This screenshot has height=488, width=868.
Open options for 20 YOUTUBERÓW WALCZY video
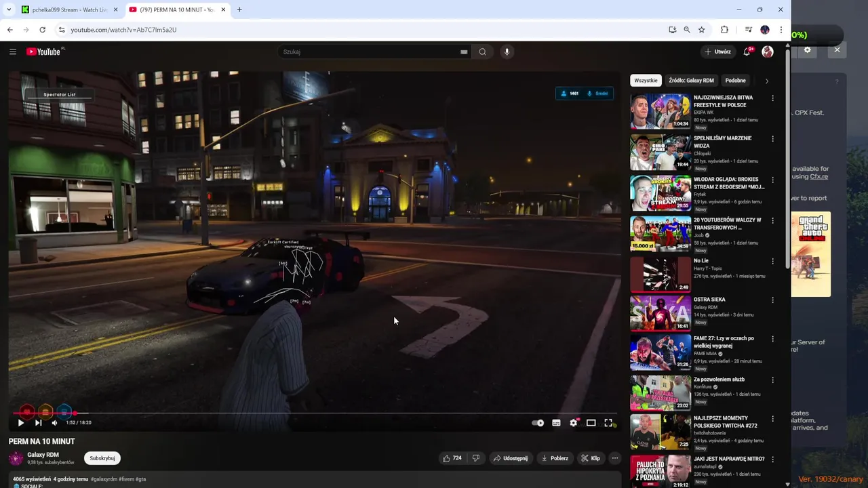coord(772,220)
